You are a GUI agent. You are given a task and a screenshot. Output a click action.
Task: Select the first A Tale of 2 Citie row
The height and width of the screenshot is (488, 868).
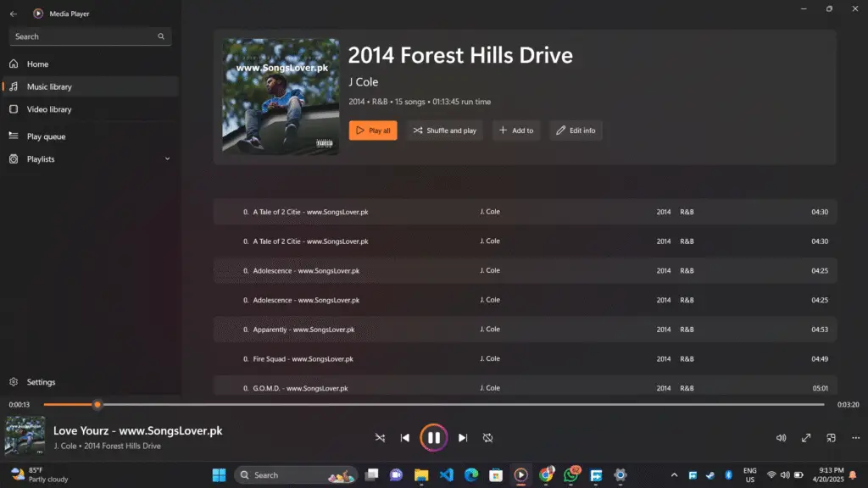point(525,212)
